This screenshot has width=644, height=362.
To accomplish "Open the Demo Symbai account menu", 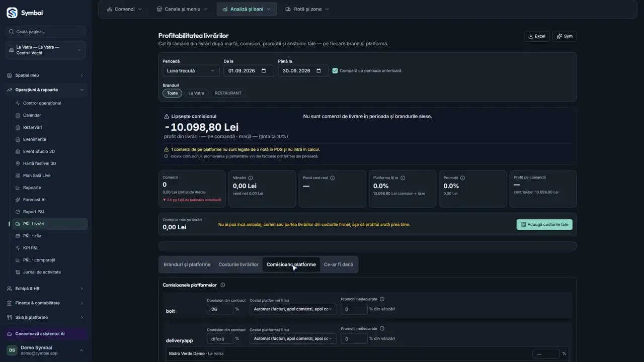I will [46, 350].
